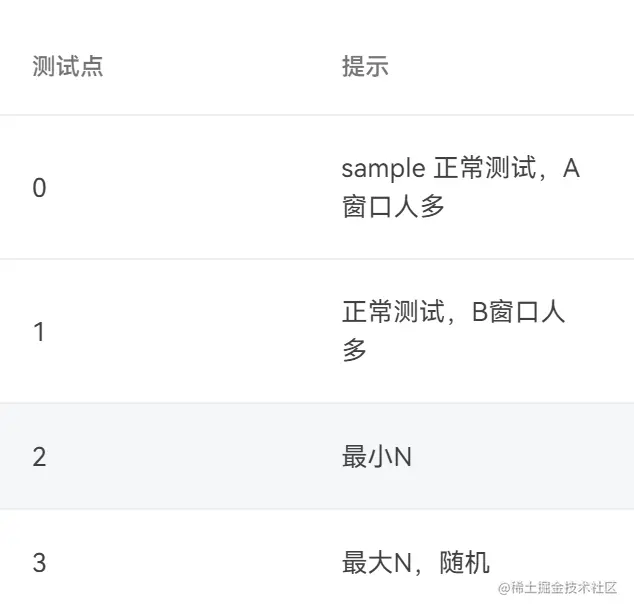The image size is (634, 612).
Task: Click the text 窗口人多 on row 0's second line
Action: [x=393, y=208]
